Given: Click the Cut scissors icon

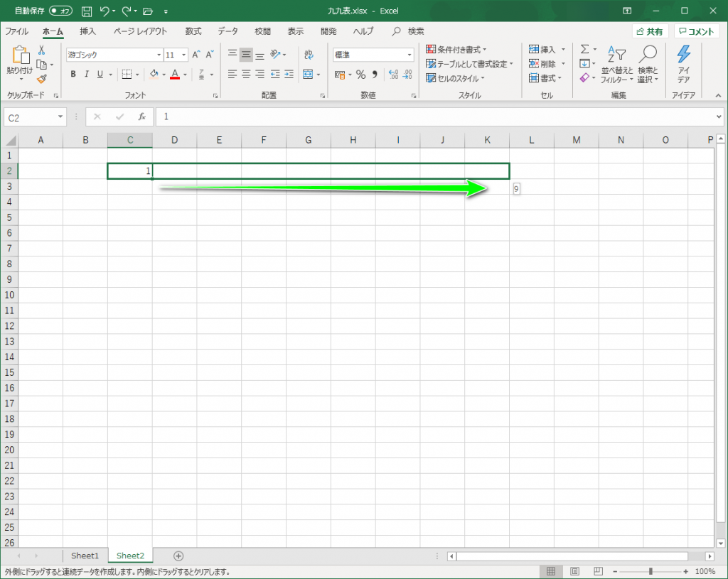Looking at the screenshot, I should click(41, 50).
